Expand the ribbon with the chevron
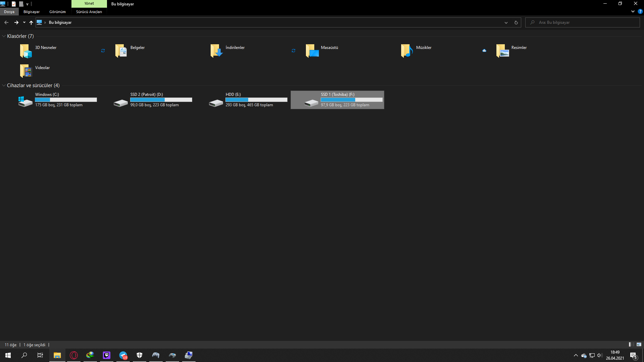The height and width of the screenshot is (362, 644). pos(633,11)
